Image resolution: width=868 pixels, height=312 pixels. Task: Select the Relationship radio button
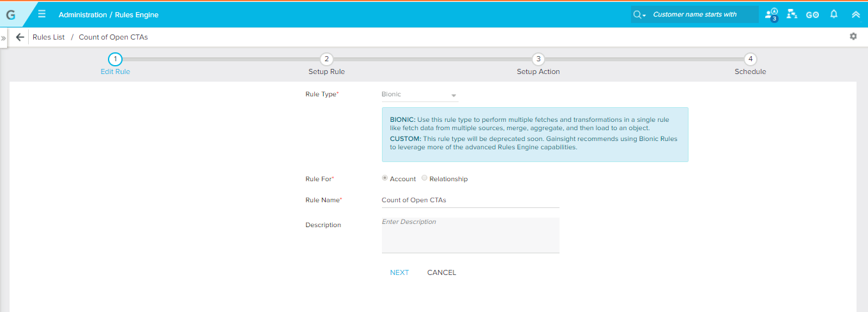425,178
